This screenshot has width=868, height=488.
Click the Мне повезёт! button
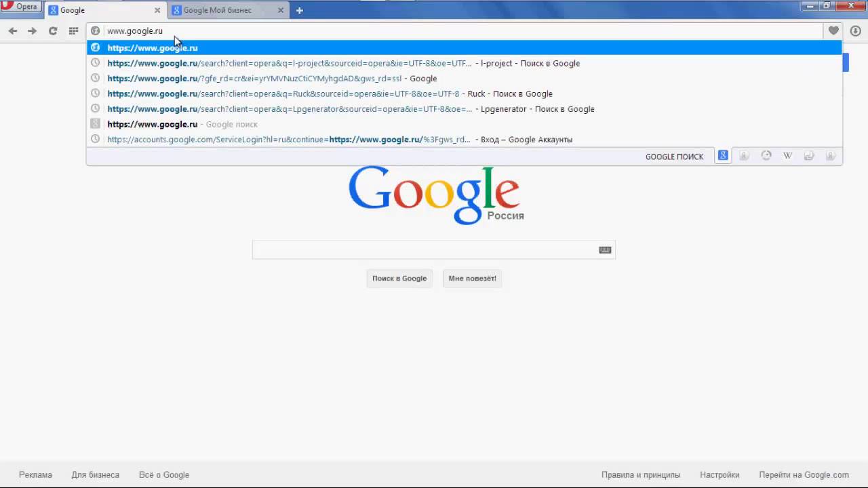[472, 279]
